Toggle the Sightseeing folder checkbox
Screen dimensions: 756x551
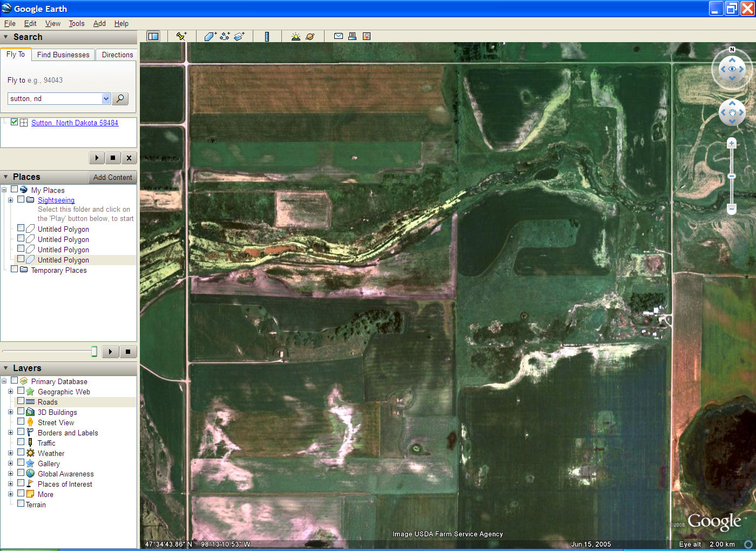pyautogui.click(x=21, y=199)
